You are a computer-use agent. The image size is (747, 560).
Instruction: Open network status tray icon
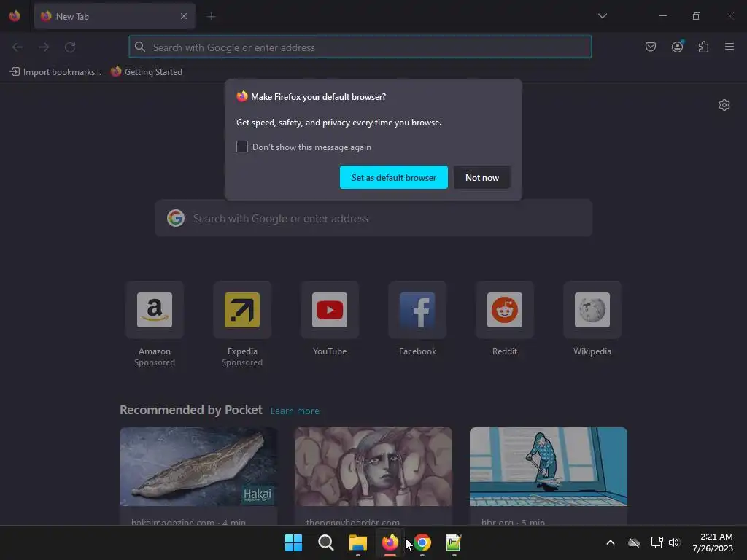(657, 542)
